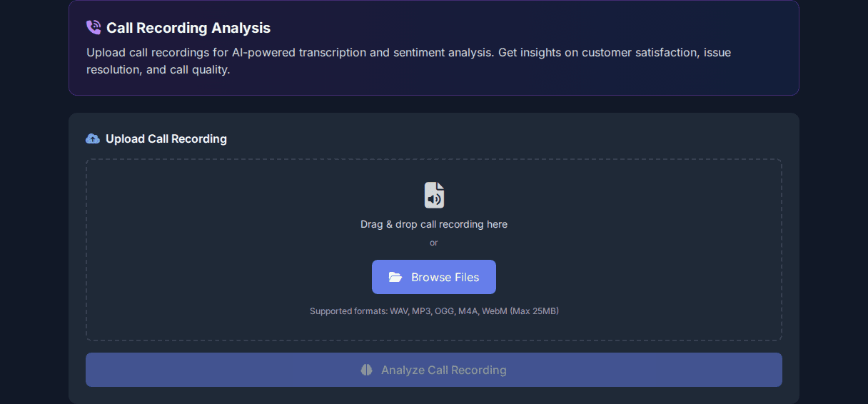Screen dimensions: 868x404
Task: Click the brain icon on Analyze button
Action: pos(366,370)
